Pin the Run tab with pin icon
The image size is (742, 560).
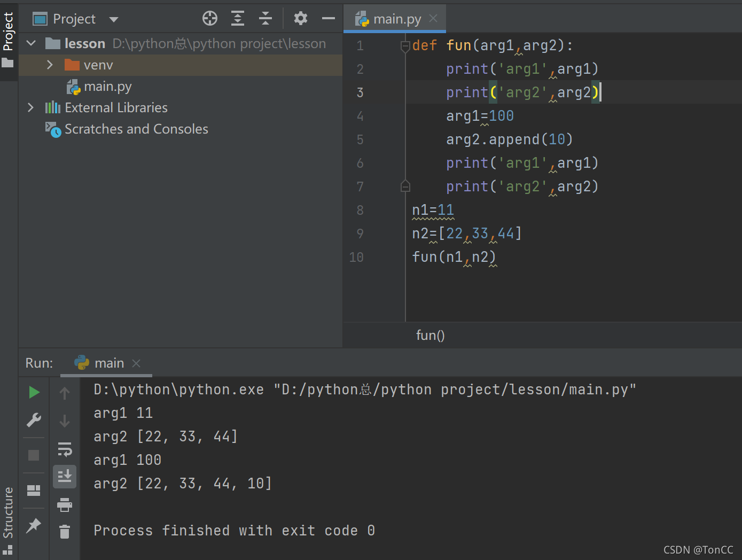[34, 525]
